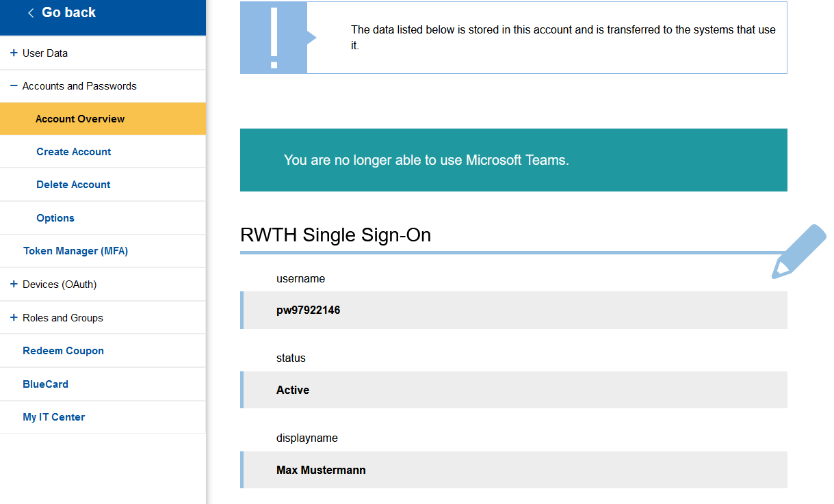Open Token Manager (MFA)
This screenshot has width=834, height=504.
(75, 251)
